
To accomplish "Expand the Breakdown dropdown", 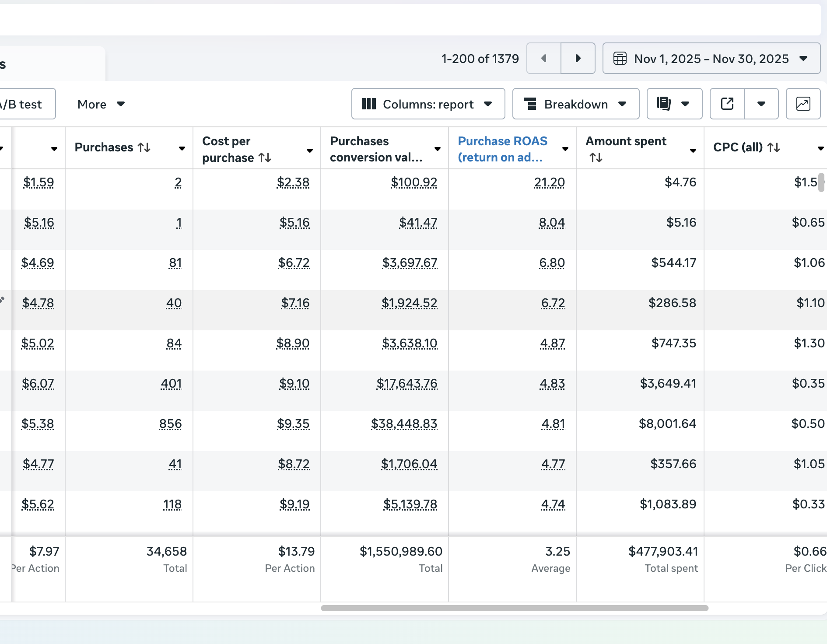I will (575, 104).
